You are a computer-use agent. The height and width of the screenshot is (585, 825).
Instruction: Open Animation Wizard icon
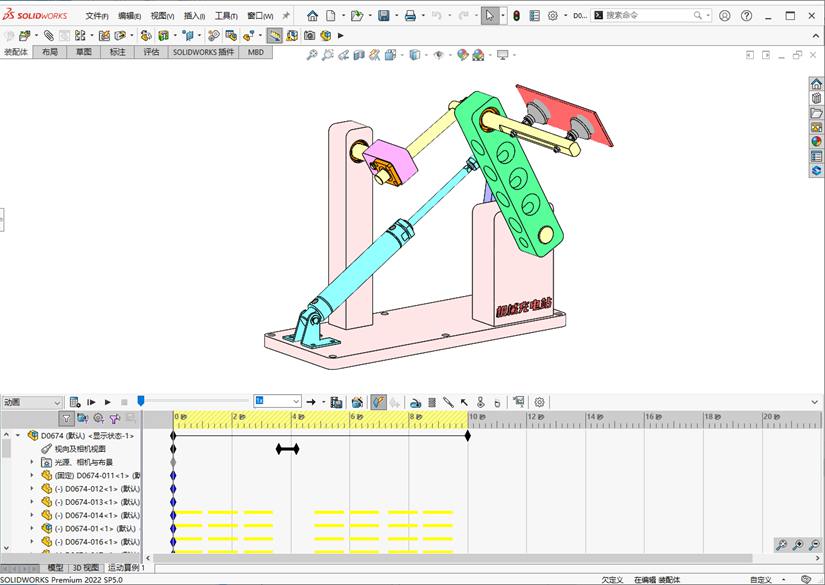click(x=357, y=402)
